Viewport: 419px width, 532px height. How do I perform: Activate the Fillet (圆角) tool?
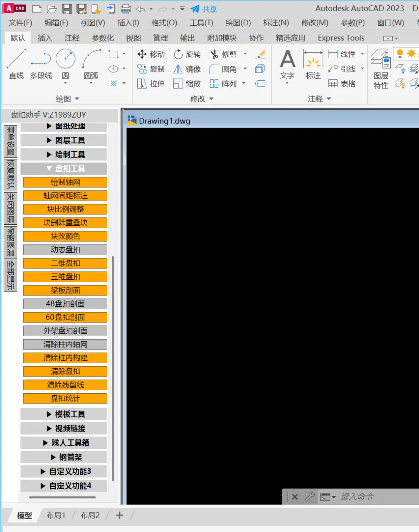tap(223, 69)
